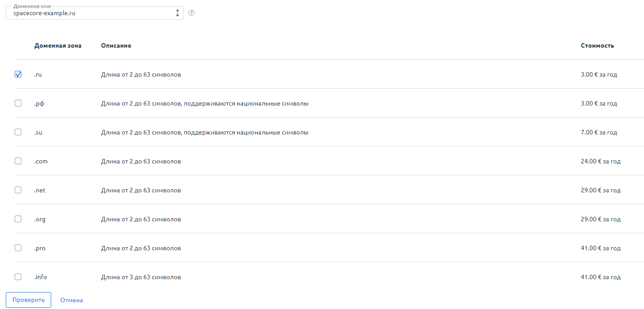Click the Доменная зона column header
The height and width of the screenshot is (309, 644).
coord(58,45)
